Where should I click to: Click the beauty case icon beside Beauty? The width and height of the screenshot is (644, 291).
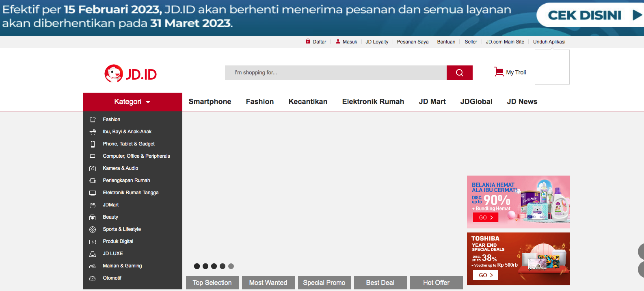click(93, 217)
